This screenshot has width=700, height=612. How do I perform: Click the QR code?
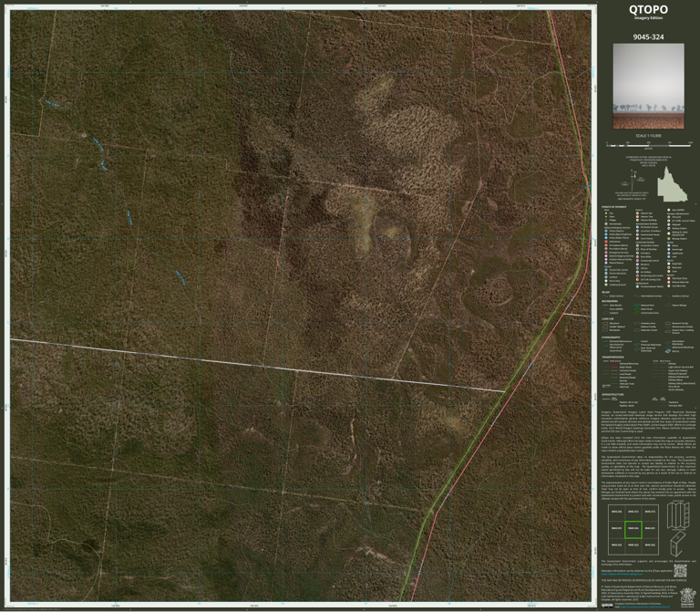click(x=680, y=571)
